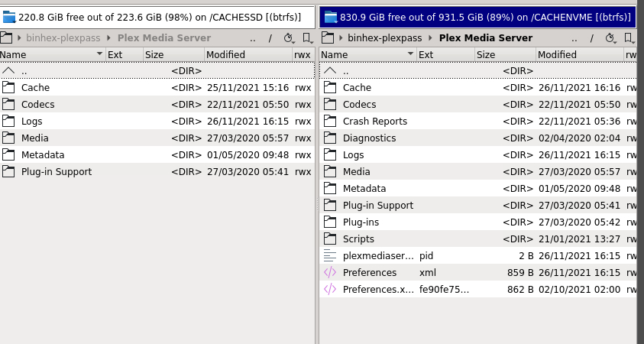Click the up arrow icon in right panel
Screen dimensions: 644x344
[330, 70]
